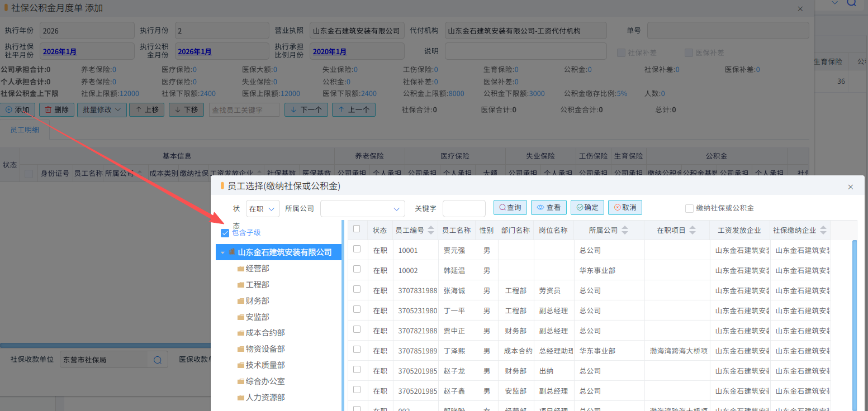This screenshot has height=411, width=868.
Task: Click the search icon beside 东营市社保局
Action: point(158,360)
